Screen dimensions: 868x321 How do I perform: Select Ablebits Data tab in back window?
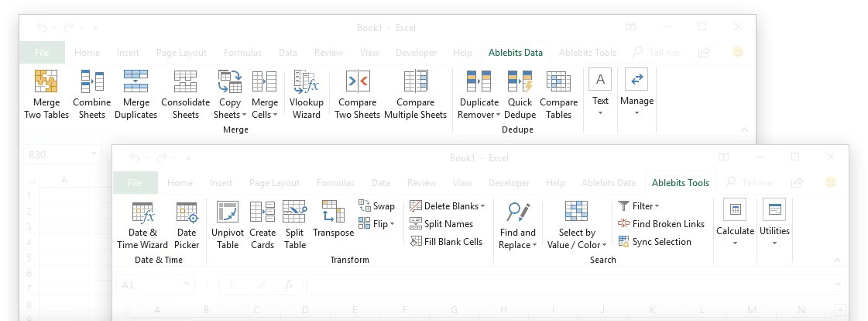516,53
